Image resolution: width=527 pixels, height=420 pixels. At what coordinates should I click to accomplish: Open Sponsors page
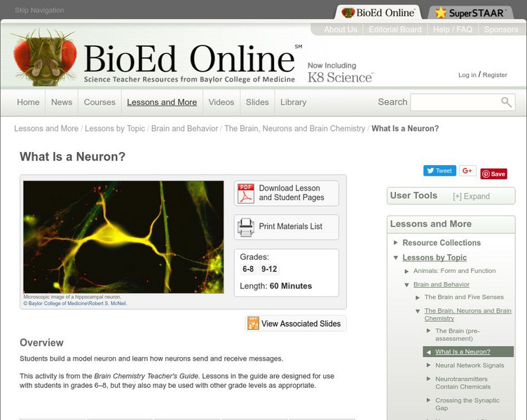[x=501, y=29]
